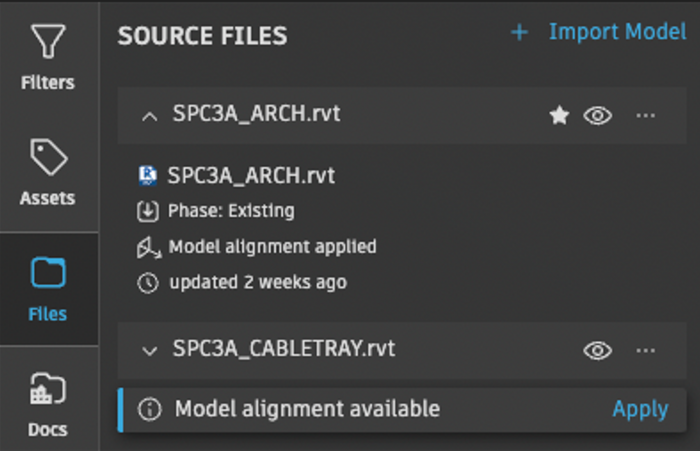Open the Filters panel funnel icon
Screen dimensions: 700x451
tap(48, 42)
